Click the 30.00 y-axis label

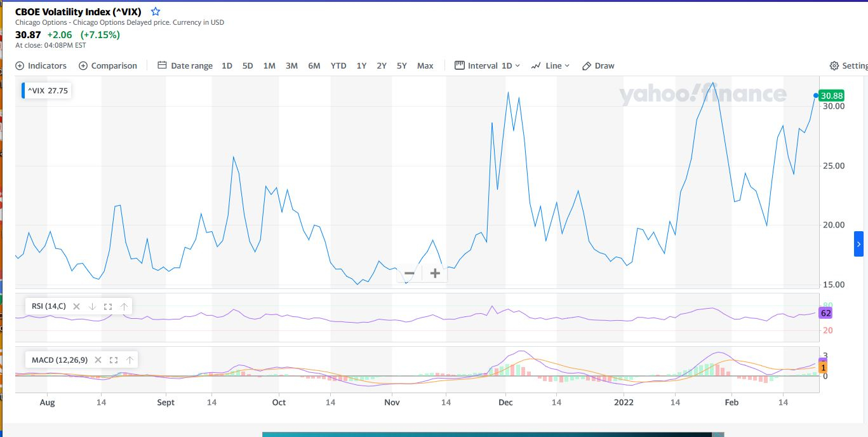pyautogui.click(x=834, y=106)
